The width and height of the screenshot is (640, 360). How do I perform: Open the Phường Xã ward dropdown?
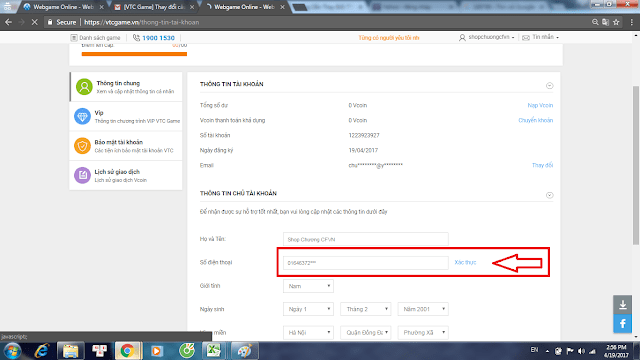coord(423,332)
